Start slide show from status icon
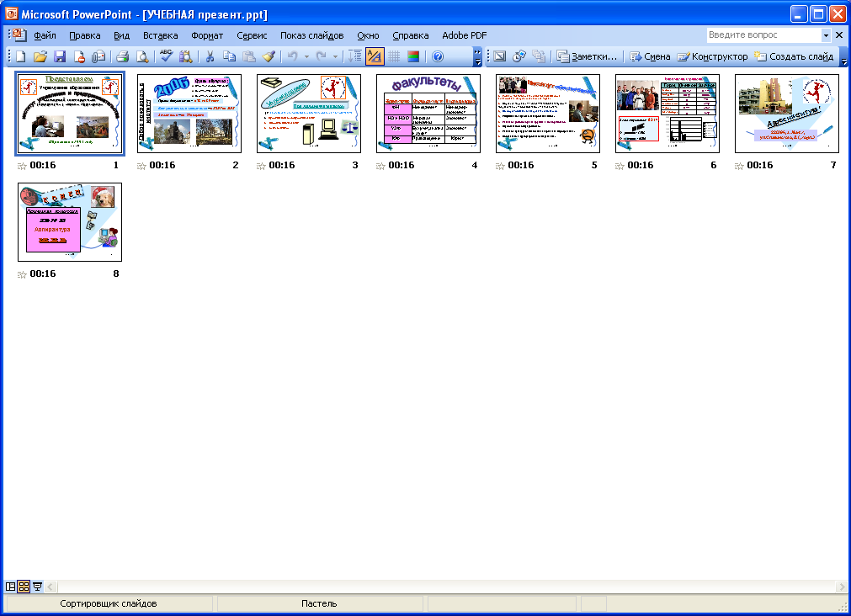Viewport: 851px width, 616px height. pyautogui.click(x=37, y=587)
